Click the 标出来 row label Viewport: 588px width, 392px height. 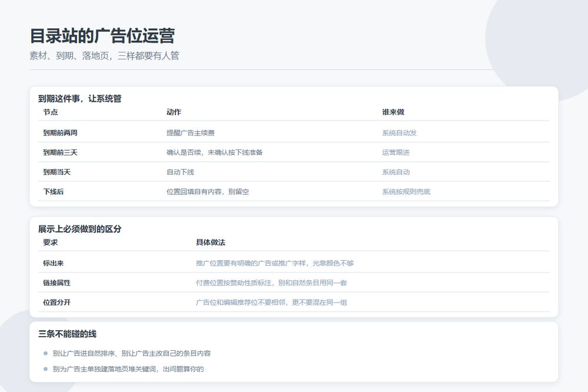(54, 263)
